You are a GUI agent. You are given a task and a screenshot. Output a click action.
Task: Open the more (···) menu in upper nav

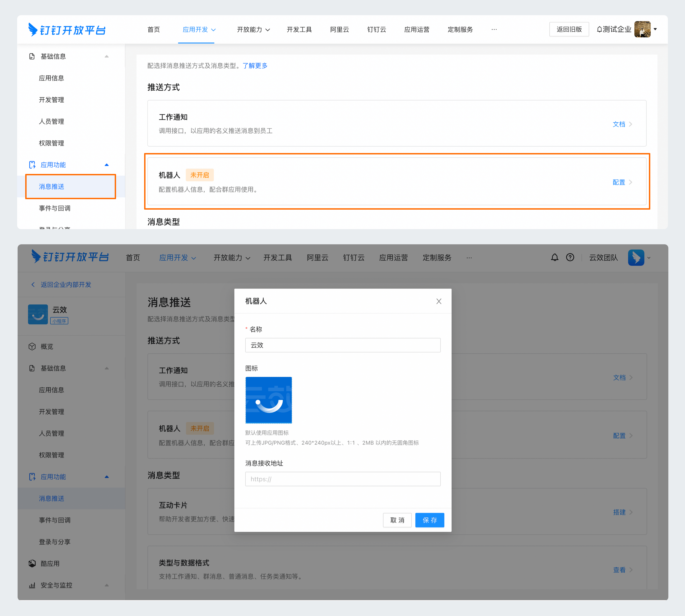tap(494, 29)
